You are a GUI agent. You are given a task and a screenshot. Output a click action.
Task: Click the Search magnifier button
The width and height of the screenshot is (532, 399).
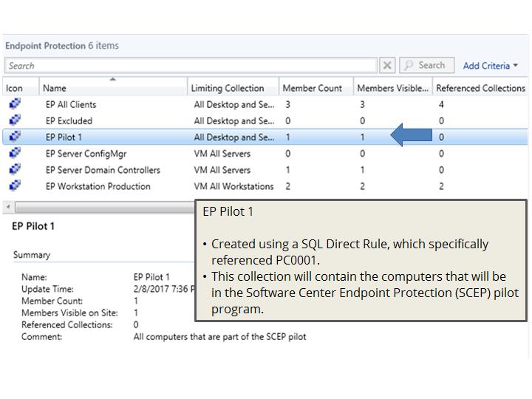tap(426, 66)
